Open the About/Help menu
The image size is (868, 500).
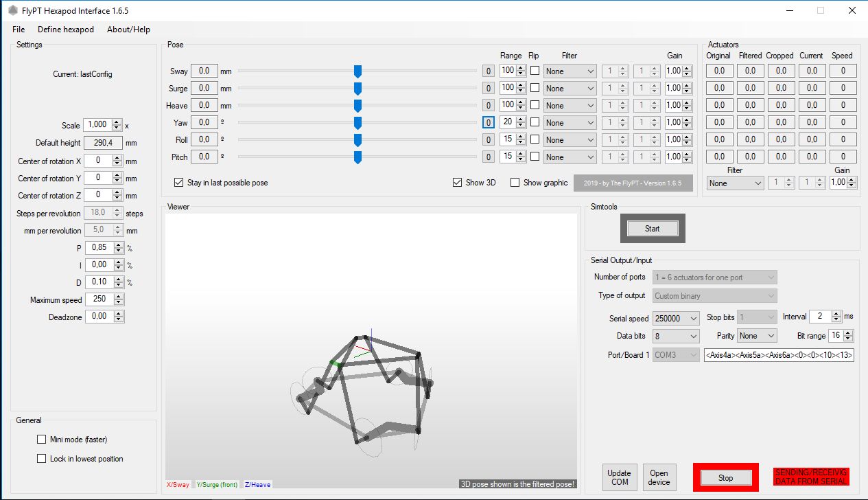[128, 30]
